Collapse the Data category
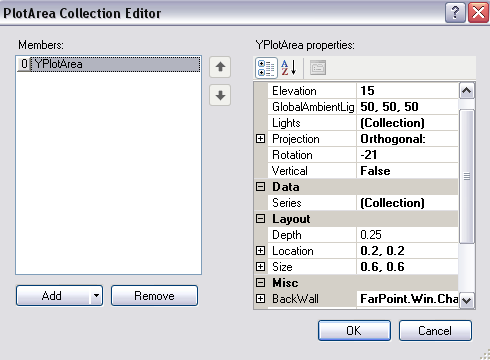Image resolution: width=490 pixels, height=360 pixels. tap(260, 187)
